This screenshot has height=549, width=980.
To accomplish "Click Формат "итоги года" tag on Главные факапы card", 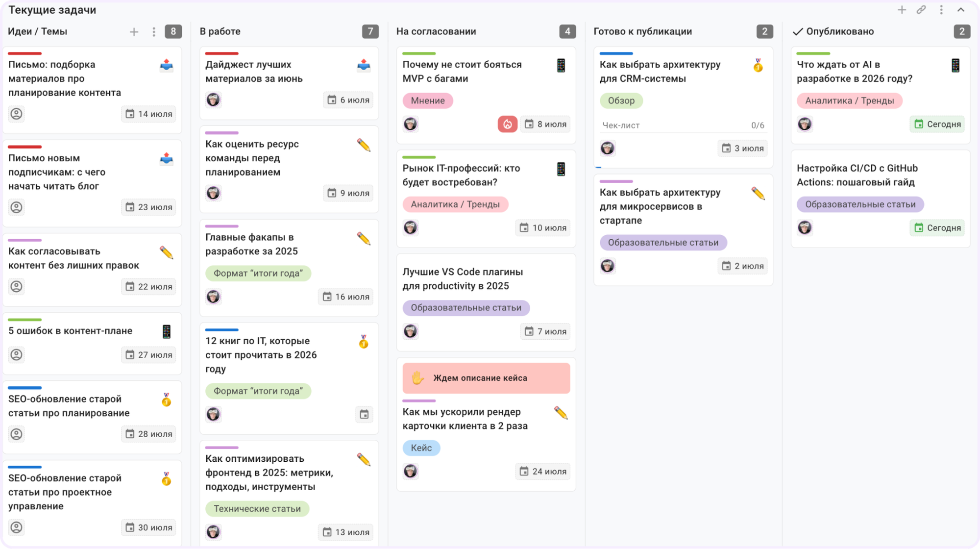I will coord(258,273).
